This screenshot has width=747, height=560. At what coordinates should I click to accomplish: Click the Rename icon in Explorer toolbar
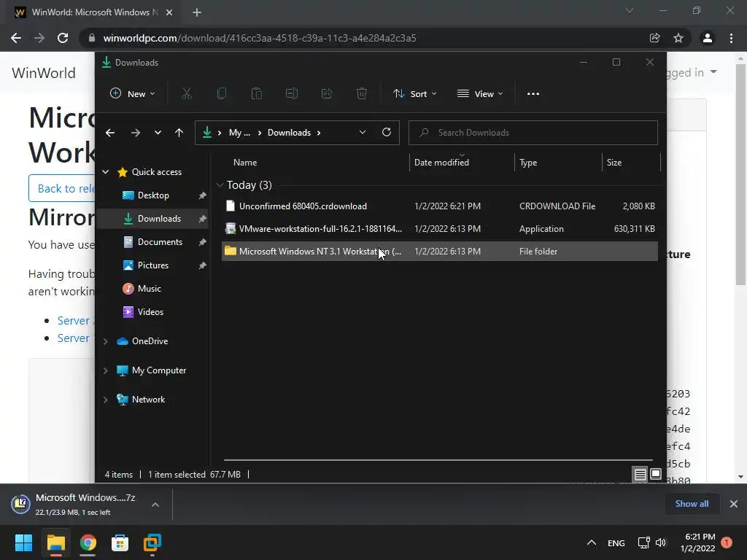click(292, 94)
